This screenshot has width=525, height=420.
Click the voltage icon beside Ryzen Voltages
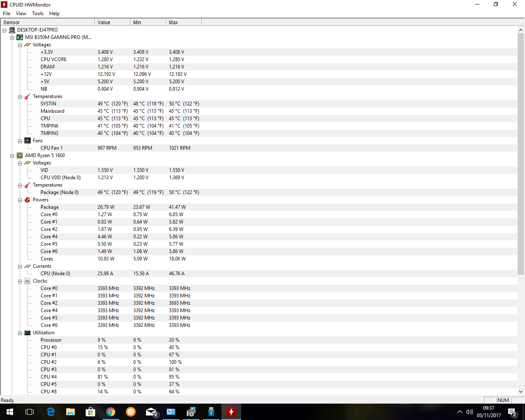pos(27,163)
